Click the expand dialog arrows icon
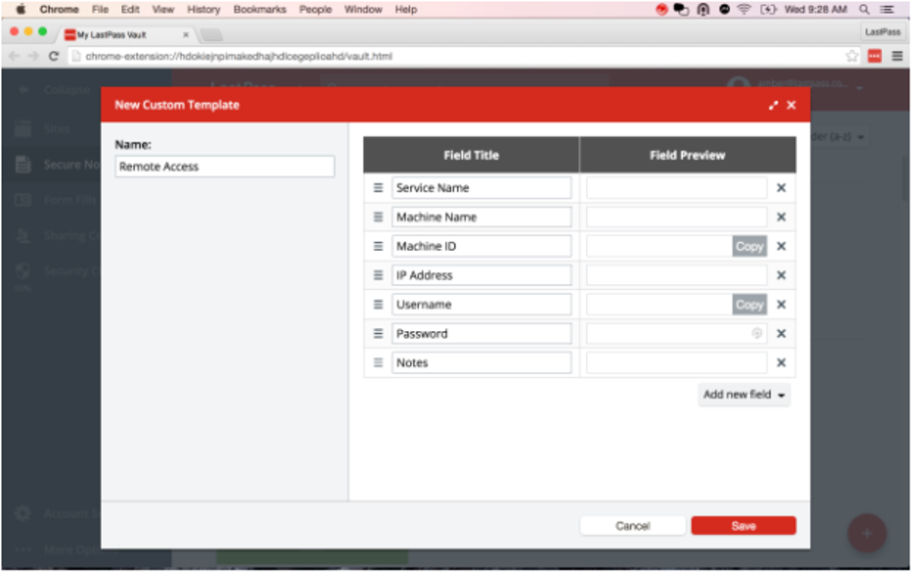This screenshot has width=924, height=580. pyautogui.click(x=774, y=105)
